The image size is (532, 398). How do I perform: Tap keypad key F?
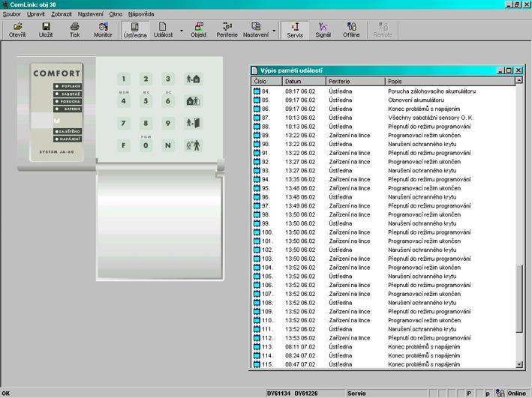[124, 145]
